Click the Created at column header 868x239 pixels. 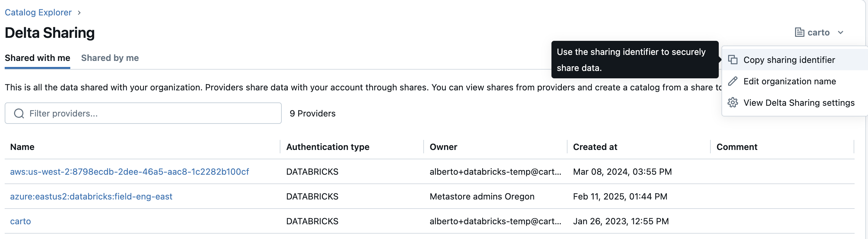click(595, 147)
